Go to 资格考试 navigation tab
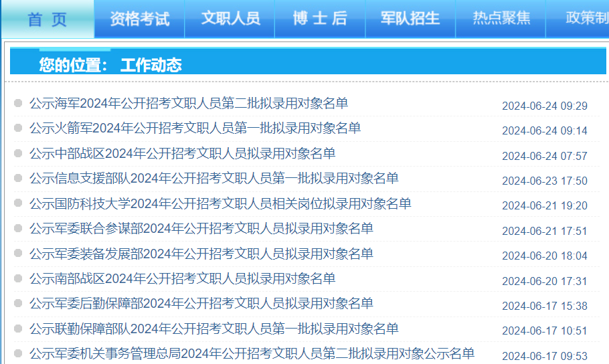 [139, 19]
